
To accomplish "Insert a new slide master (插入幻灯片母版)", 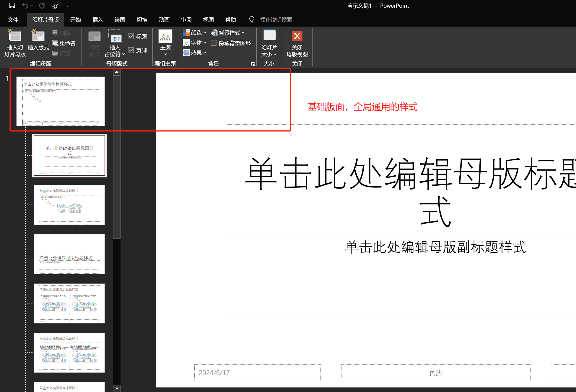I will (15, 43).
